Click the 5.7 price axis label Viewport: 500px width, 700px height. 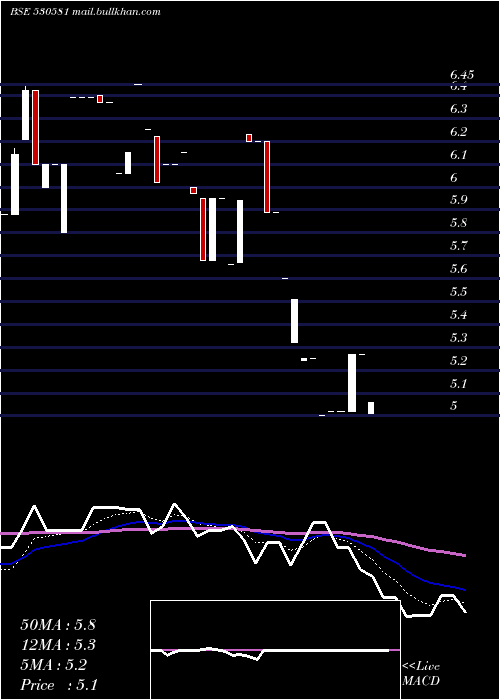(x=458, y=246)
